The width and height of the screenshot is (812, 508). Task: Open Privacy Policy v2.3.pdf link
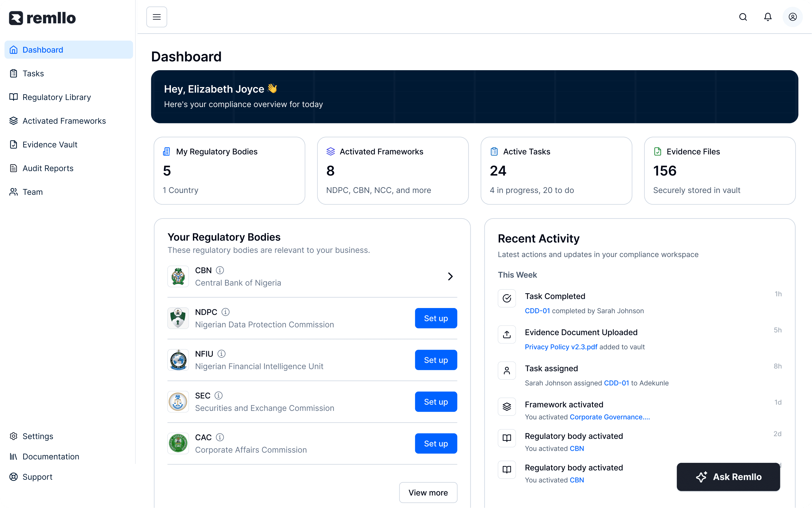(x=561, y=347)
